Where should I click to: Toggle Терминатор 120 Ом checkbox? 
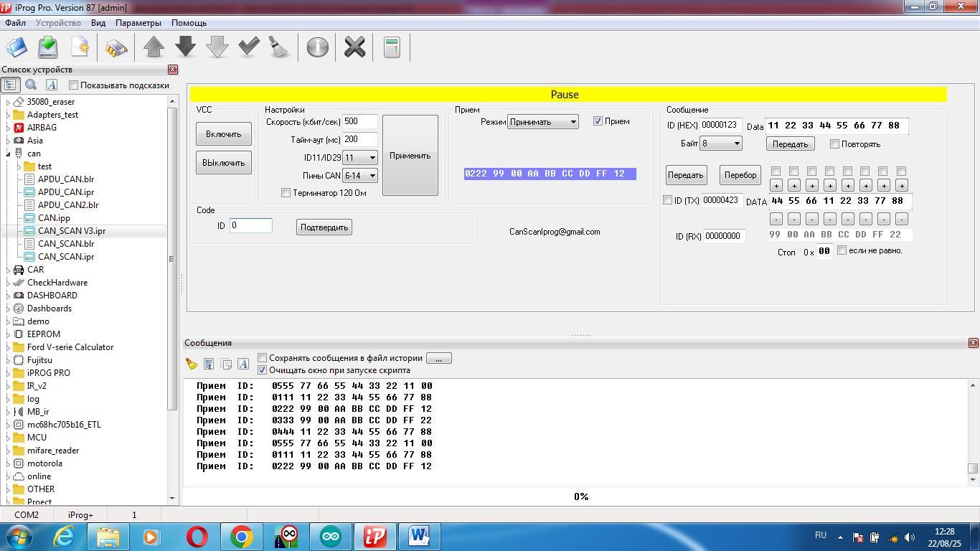point(286,193)
